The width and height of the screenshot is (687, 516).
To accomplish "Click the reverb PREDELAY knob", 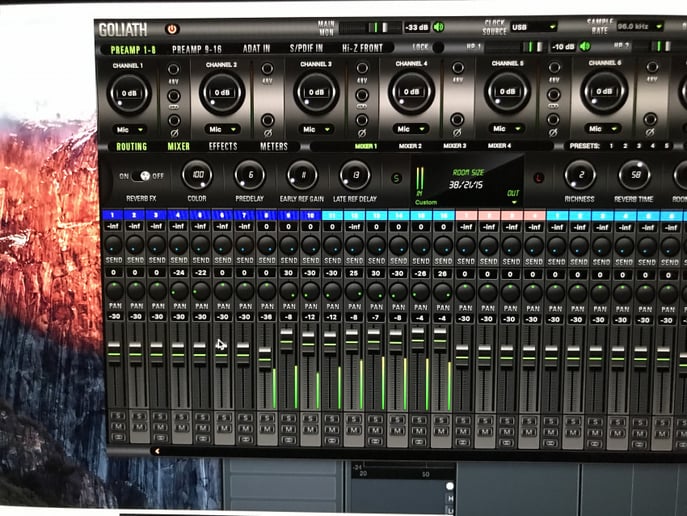I will [x=250, y=175].
